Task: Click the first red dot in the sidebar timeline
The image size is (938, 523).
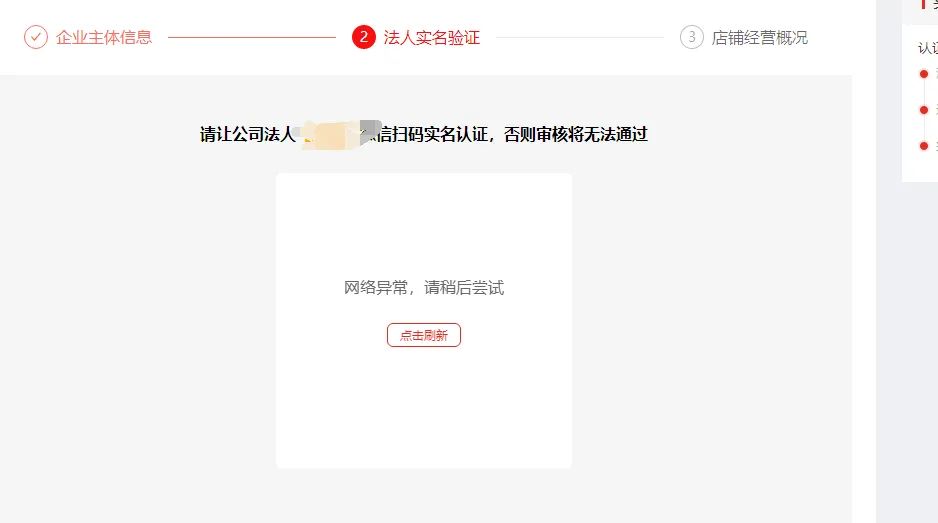Action: [924, 74]
